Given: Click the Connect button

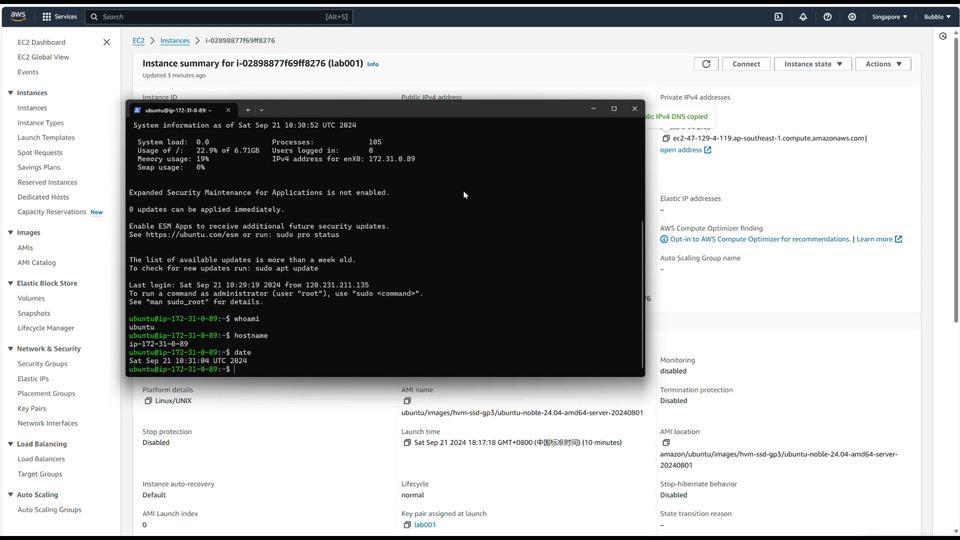Looking at the screenshot, I should (x=746, y=64).
